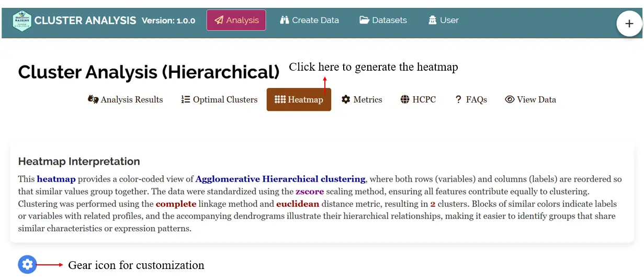Switch to the Analysis Results tab

pos(126,99)
